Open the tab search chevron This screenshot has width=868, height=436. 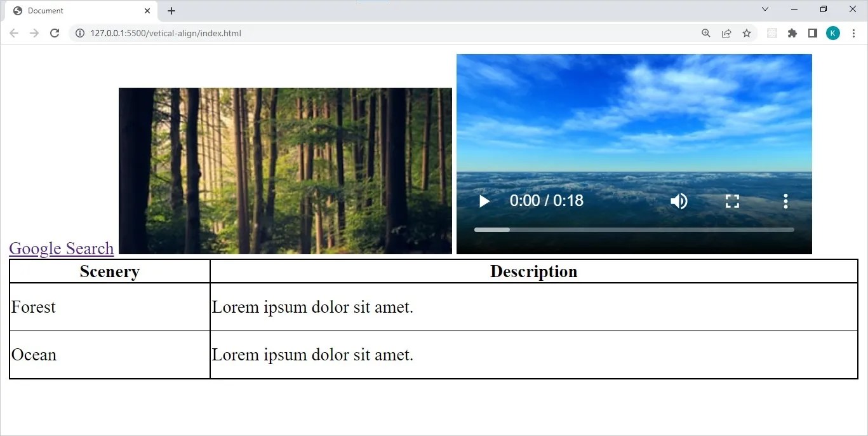pos(765,9)
